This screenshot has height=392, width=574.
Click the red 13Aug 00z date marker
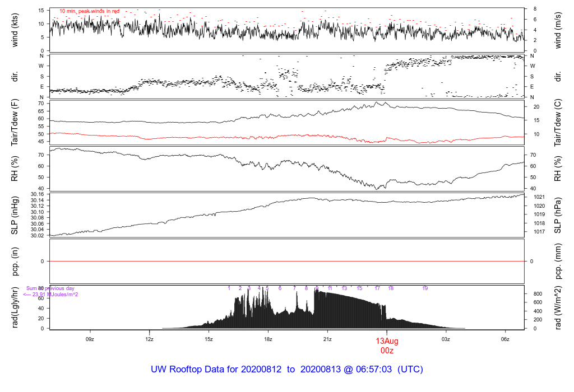point(387,346)
